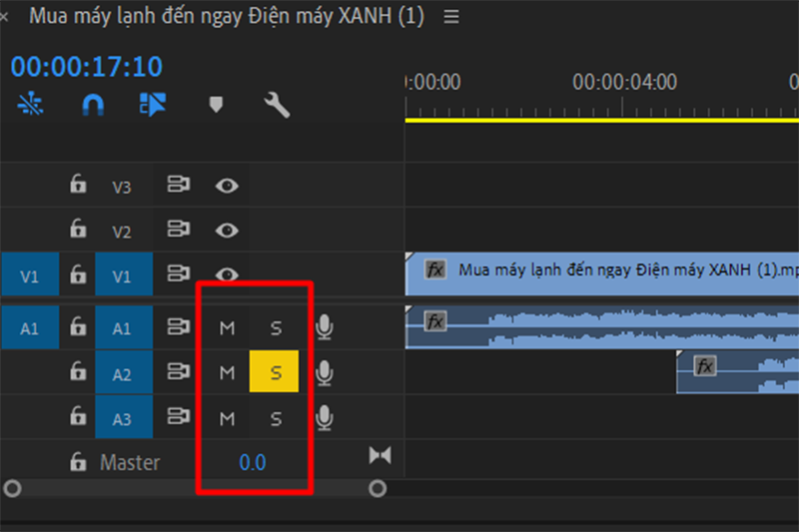
Task: Toggle sync lock for V2
Action: coord(179,229)
